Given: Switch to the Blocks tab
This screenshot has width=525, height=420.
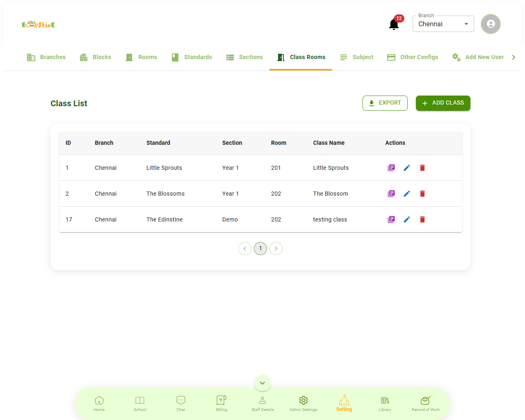Looking at the screenshot, I should tap(96, 57).
